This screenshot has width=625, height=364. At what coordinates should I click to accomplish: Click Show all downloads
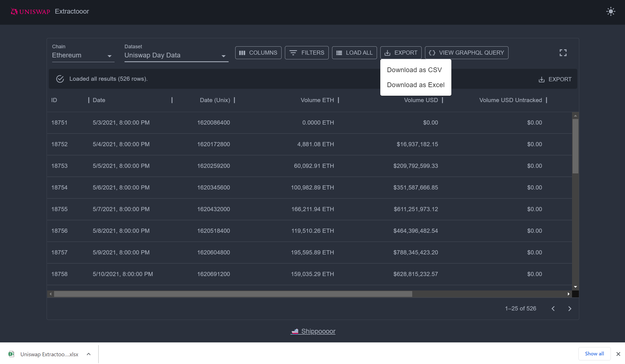[x=594, y=354]
